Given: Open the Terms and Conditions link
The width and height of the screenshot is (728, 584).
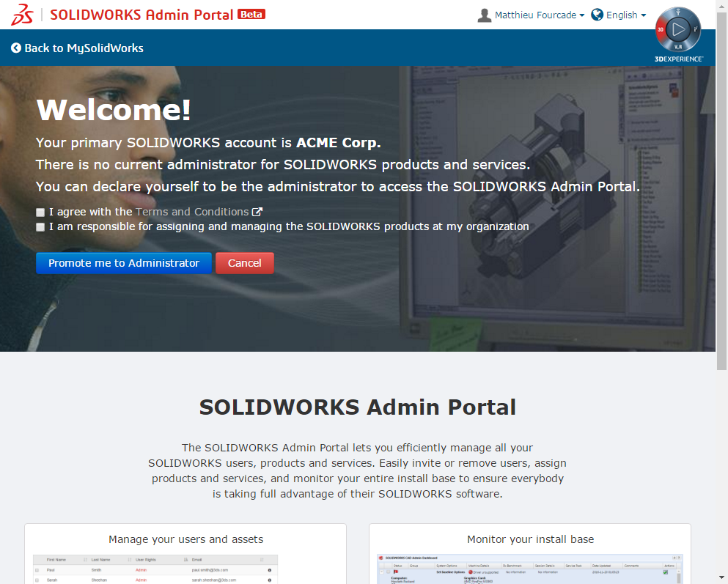Looking at the screenshot, I should [x=192, y=212].
